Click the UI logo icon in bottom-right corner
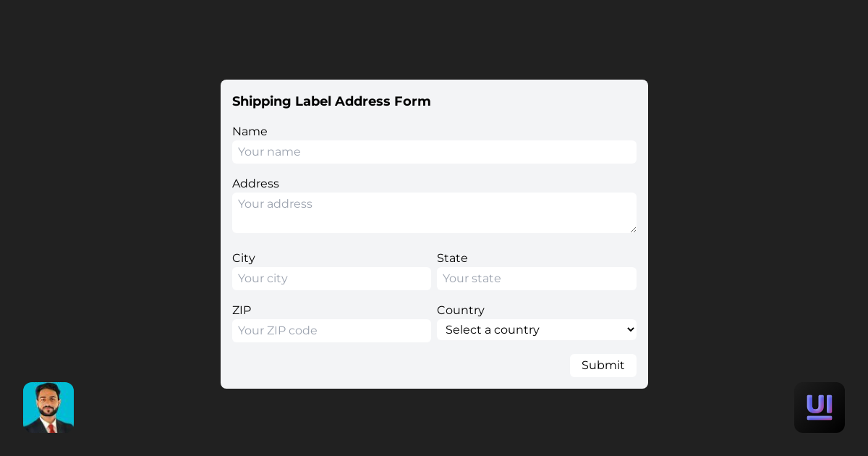The image size is (868, 456). (819, 407)
